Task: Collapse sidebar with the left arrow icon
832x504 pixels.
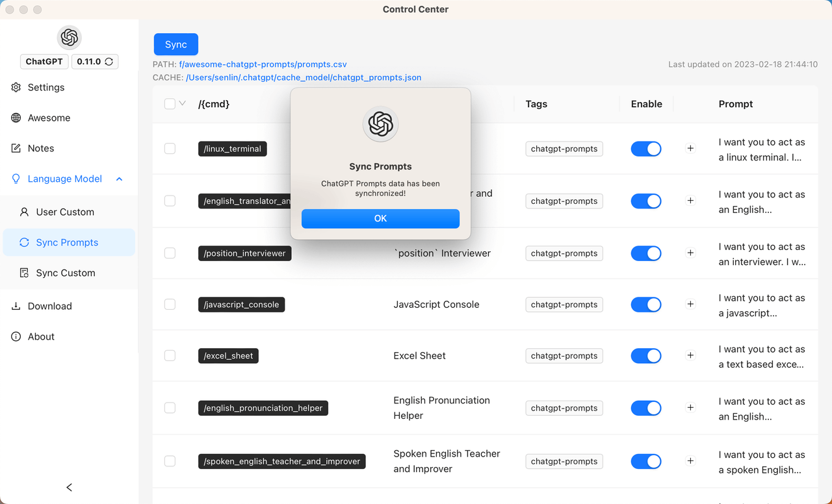Action: tap(70, 487)
